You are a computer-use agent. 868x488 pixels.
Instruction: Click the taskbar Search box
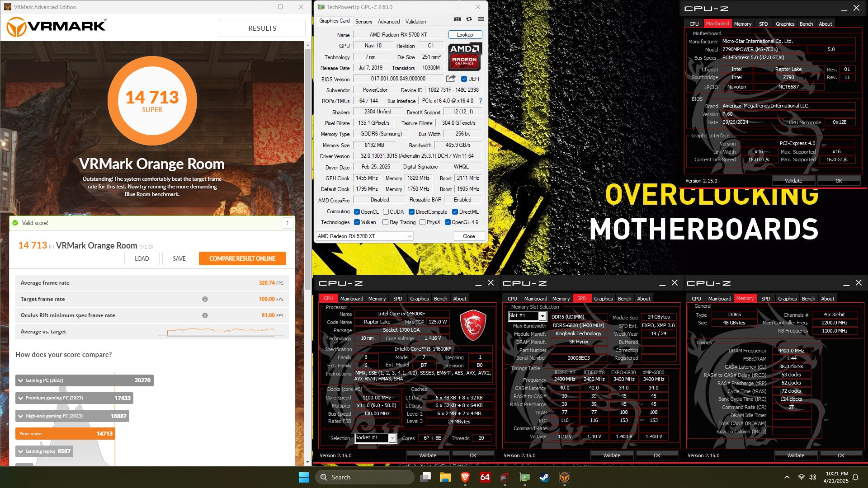pyautogui.click(x=364, y=477)
